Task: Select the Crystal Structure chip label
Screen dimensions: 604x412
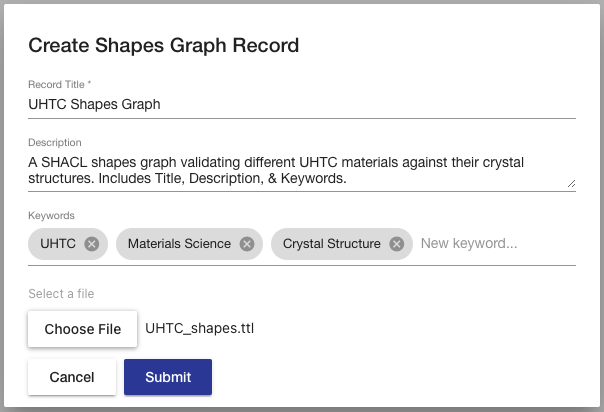Action: [331, 244]
